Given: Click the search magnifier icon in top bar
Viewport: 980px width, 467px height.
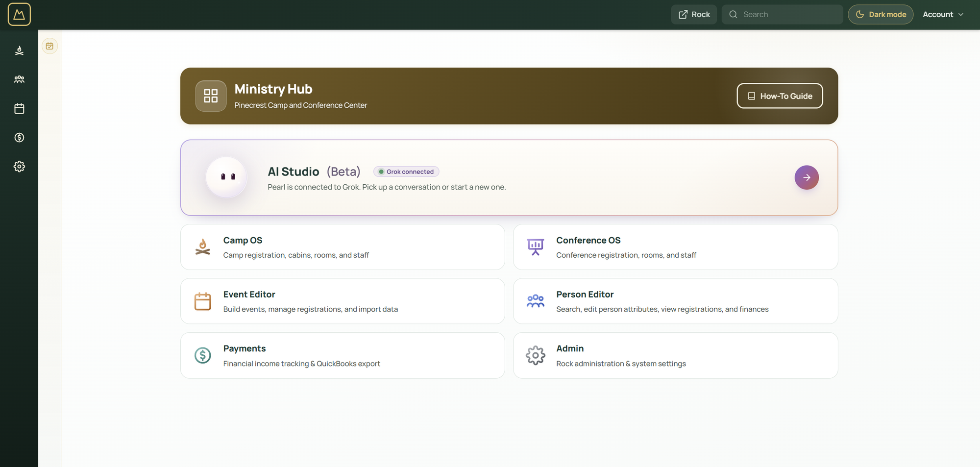Looking at the screenshot, I should coord(733,14).
